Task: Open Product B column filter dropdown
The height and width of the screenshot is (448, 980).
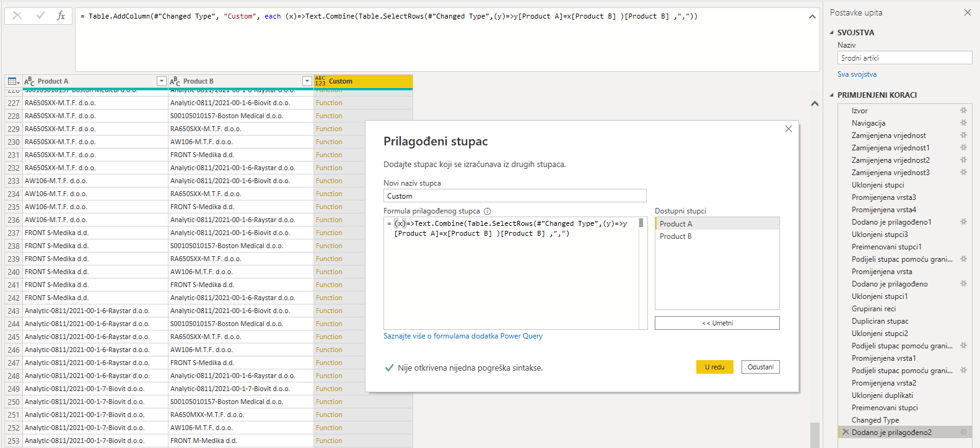Action: click(307, 81)
